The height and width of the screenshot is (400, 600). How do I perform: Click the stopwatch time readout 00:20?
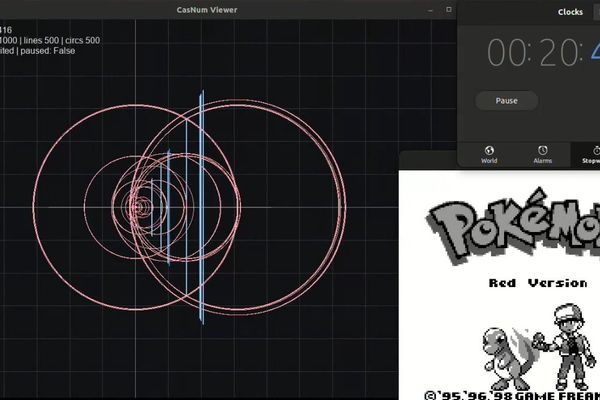(x=535, y=53)
